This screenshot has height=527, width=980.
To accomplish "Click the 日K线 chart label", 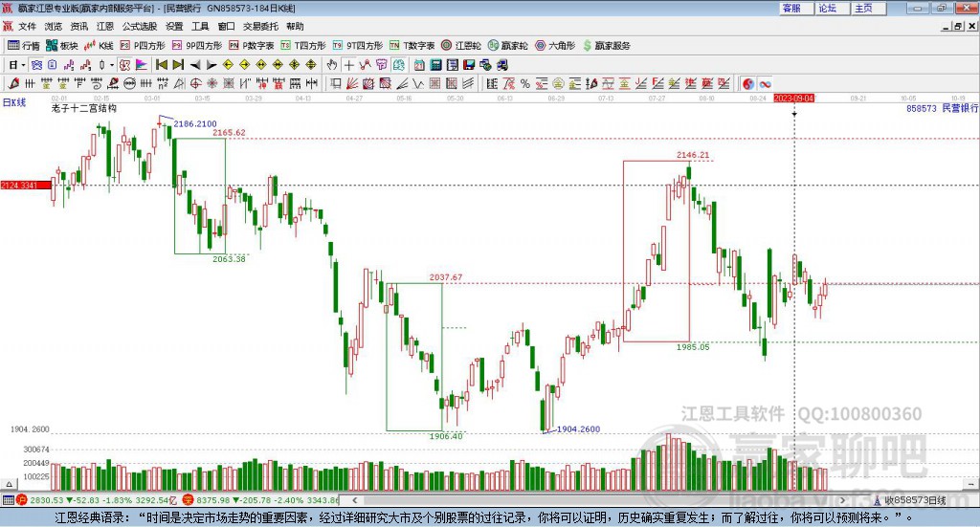I will pyautogui.click(x=14, y=102).
